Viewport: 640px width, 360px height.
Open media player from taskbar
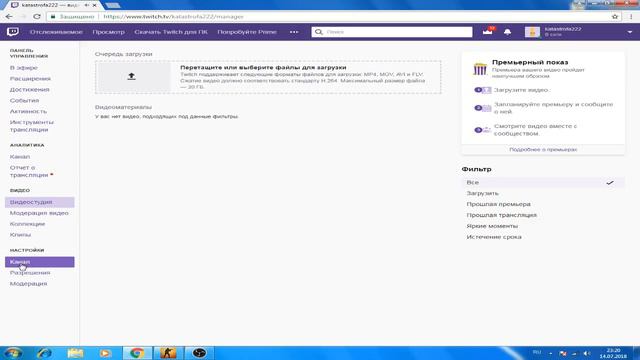click(105, 353)
